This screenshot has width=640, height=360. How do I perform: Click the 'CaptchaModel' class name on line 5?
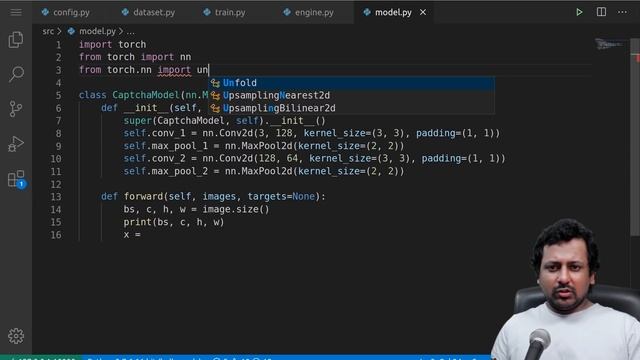pos(146,95)
